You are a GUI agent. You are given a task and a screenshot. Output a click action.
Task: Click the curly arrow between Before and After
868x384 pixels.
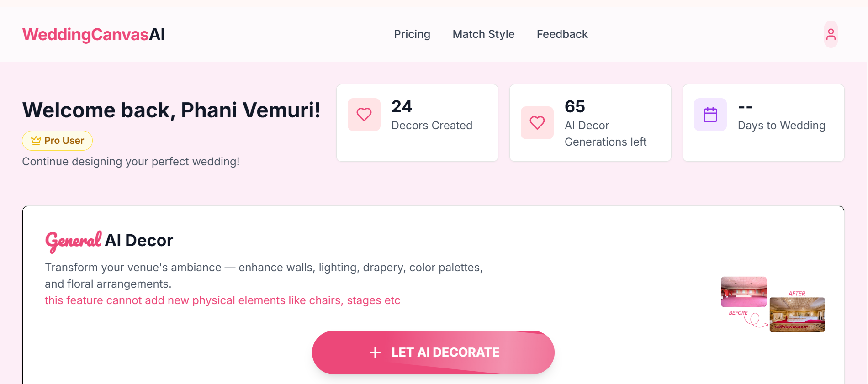(755, 320)
